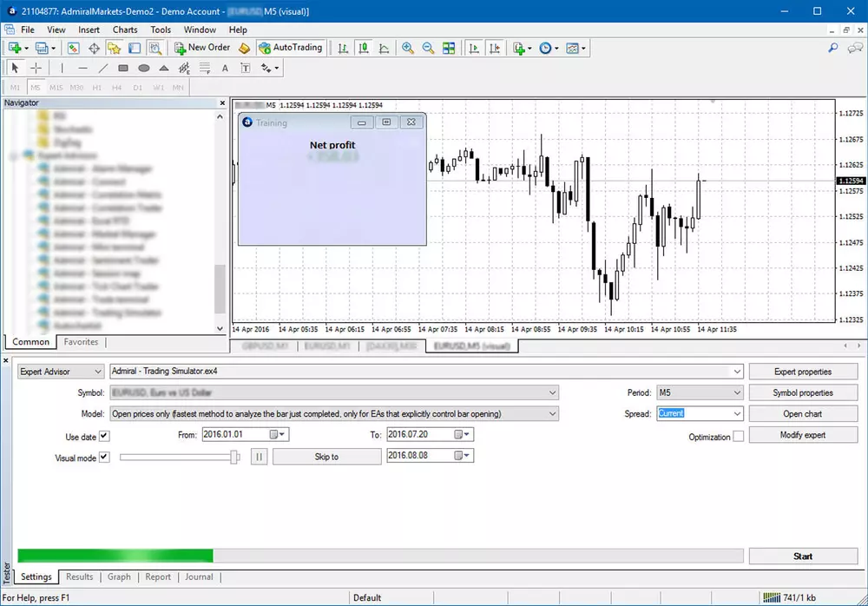
Task: Click the Expert properties button
Action: click(x=804, y=371)
